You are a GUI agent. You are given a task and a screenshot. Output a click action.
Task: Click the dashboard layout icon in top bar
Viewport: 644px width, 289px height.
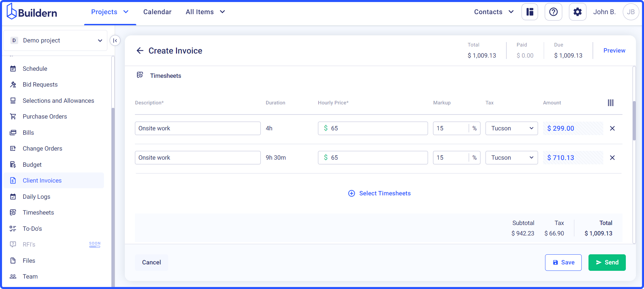click(x=530, y=12)
